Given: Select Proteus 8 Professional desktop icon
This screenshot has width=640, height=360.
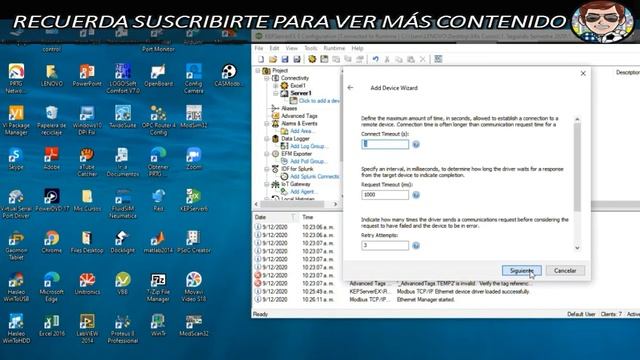Looking at the screenshot, I should click(x=123, y=329).
